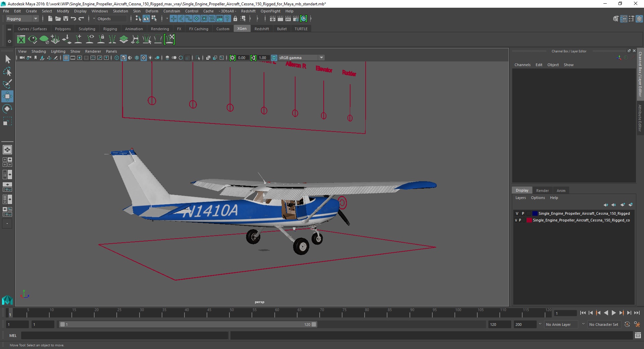This screenshot has width=644, height=349.
Task: Toggle the viewport grid display button
Action: coord(66,58)
